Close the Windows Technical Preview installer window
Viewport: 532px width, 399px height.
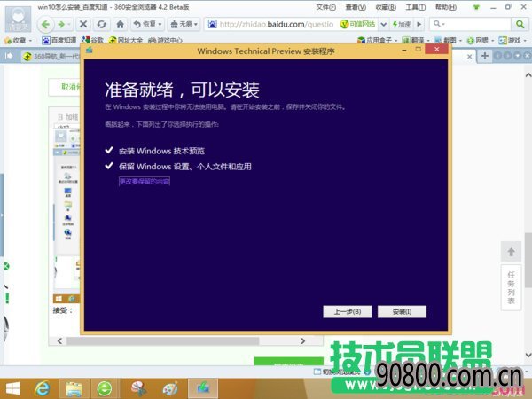[x=436, y=50]
